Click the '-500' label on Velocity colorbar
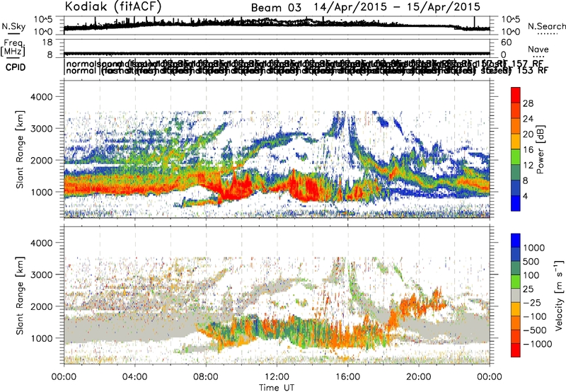This screenshot has height=392, width=566. tap(535, 330)
